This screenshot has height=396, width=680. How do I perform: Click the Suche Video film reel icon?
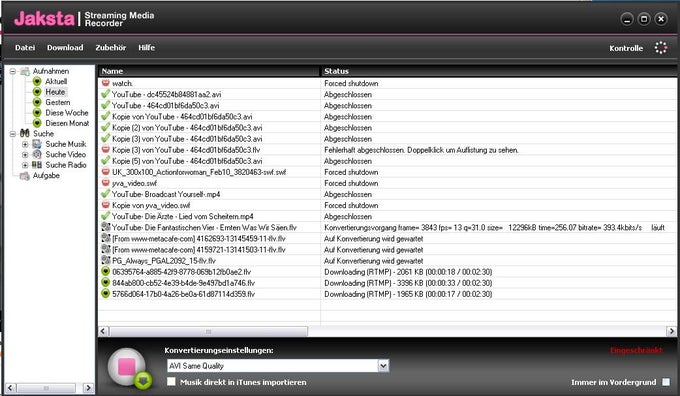coord(37,154)
